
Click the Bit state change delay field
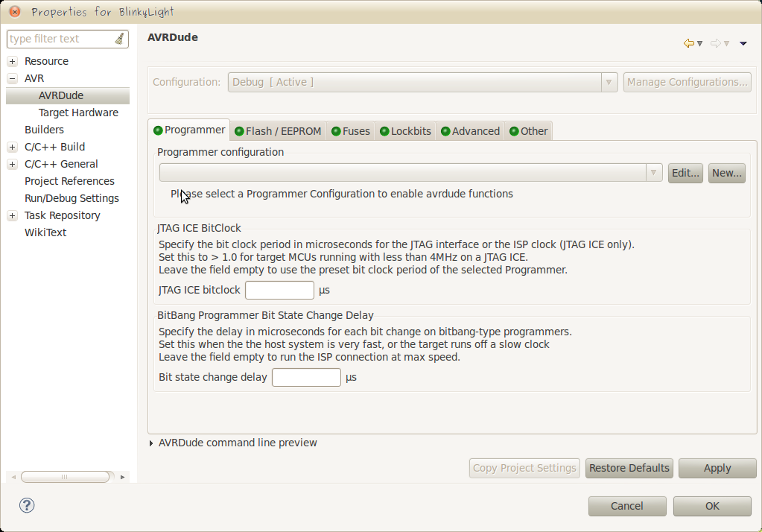pyautogui.click(x=306, y=377)
